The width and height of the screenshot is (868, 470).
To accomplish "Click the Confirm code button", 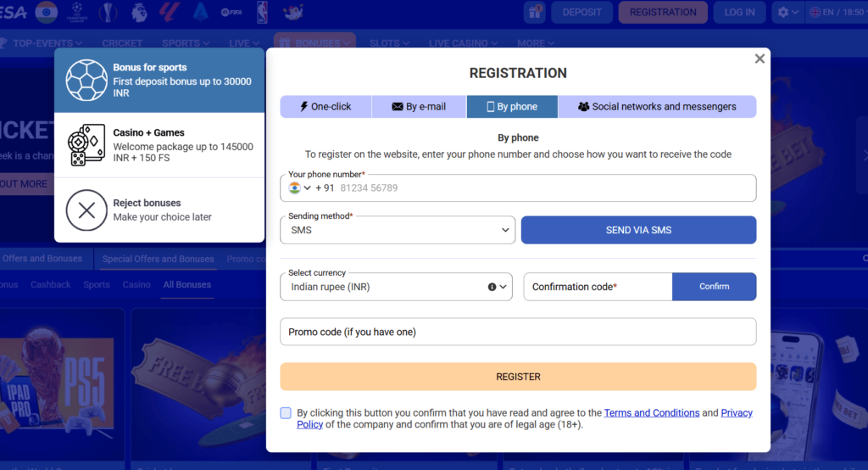I will click(x=714, y=287).
